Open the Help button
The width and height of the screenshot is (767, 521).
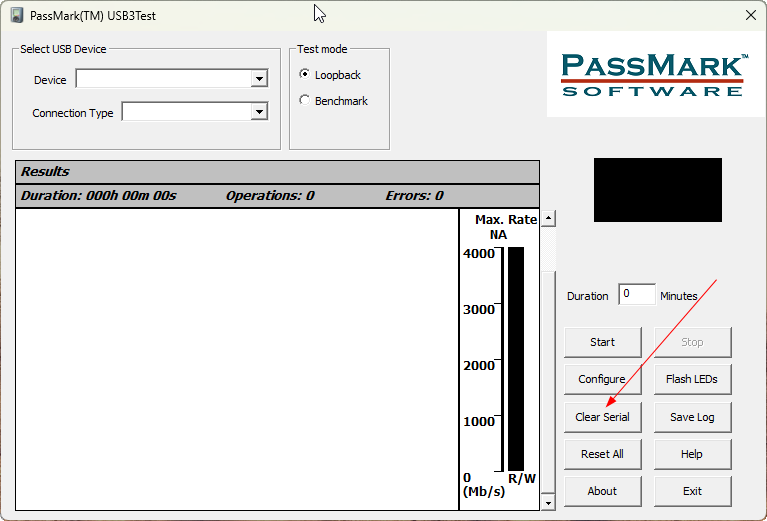point(692,454)
